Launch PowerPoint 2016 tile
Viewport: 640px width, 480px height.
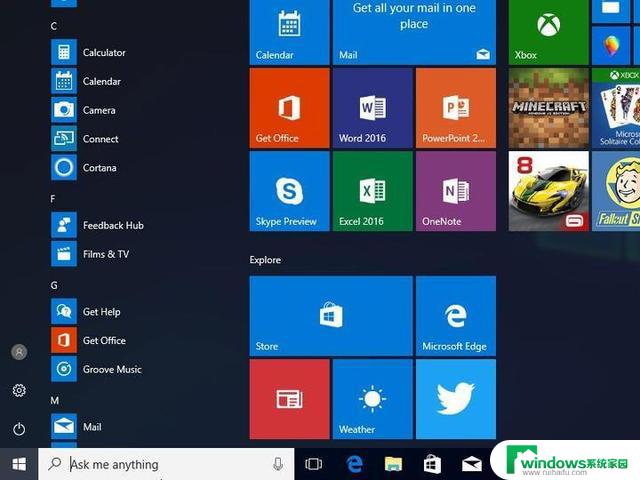pyautogui.click(x=456, y=108)
